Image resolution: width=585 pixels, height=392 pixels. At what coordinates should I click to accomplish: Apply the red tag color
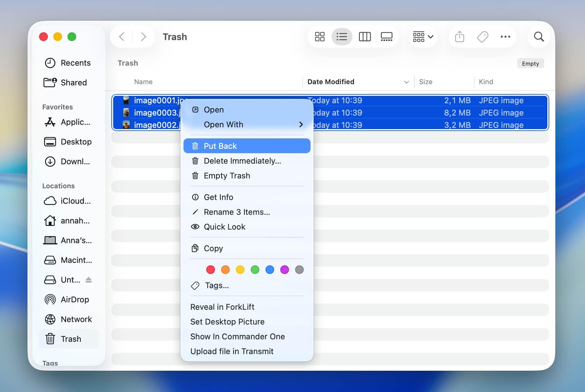tap(211, 270)
